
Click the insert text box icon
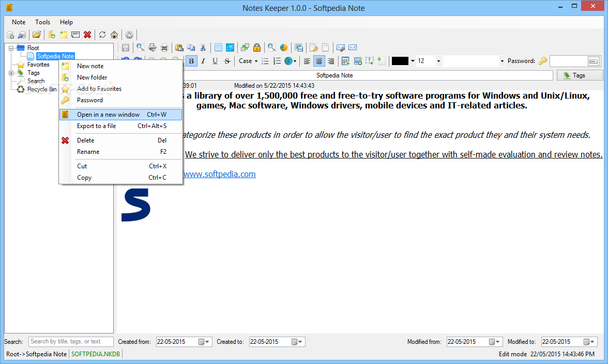[370, 61]
